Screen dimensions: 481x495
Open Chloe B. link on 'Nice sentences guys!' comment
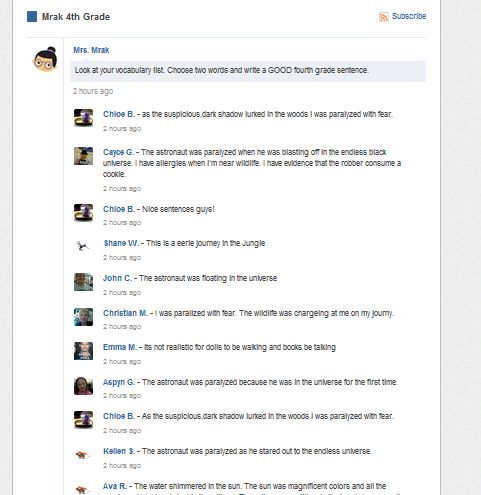(119, 209)
